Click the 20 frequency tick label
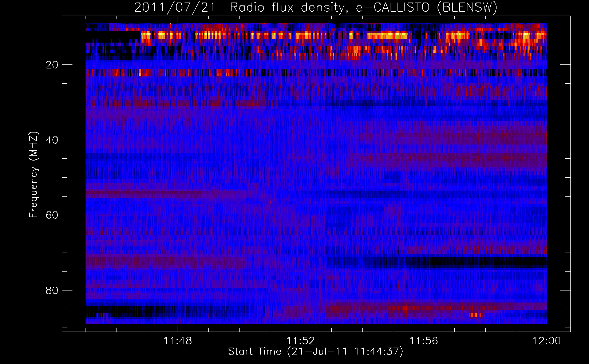Screen dimensions: 589x364 click(52, 65)
